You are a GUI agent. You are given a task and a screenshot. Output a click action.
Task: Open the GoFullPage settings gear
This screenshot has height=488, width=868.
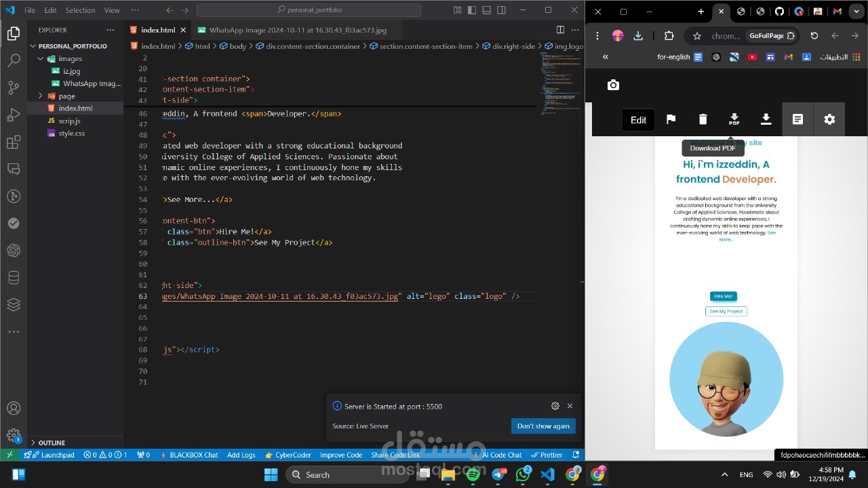tap(829, 119)
